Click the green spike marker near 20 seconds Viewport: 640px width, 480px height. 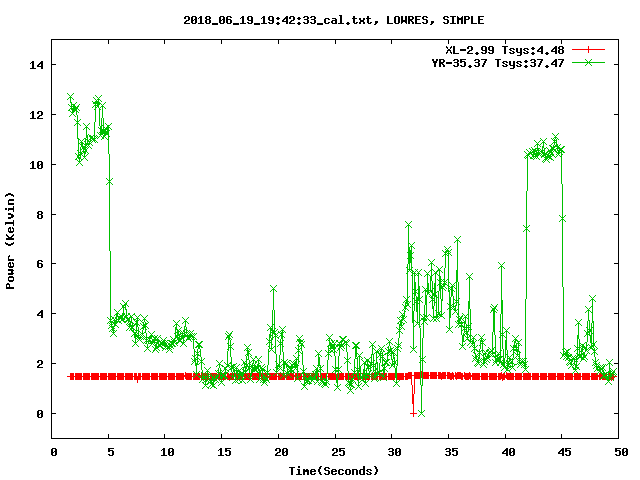click(273, 289)
